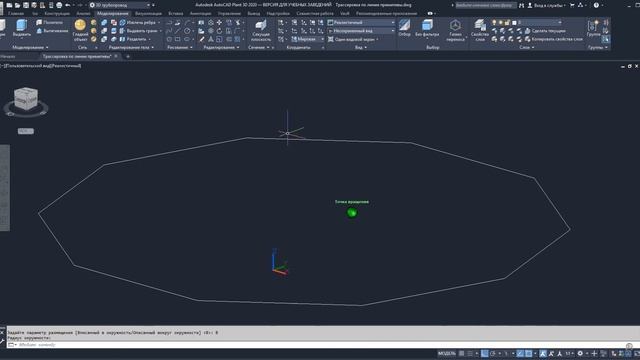Select the Гладкий объект smooth object tool
The height and width of the screenshot is (360, 640).
point(80,30)
